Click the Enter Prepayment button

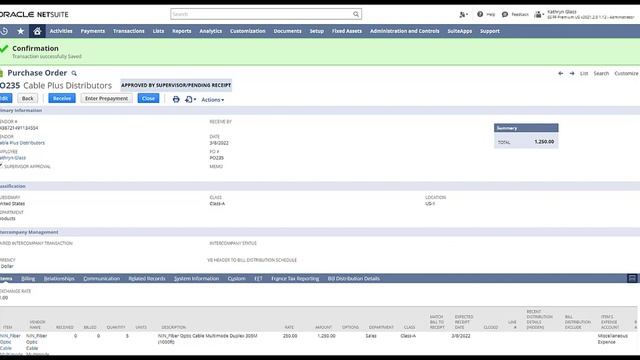[107, 98]
